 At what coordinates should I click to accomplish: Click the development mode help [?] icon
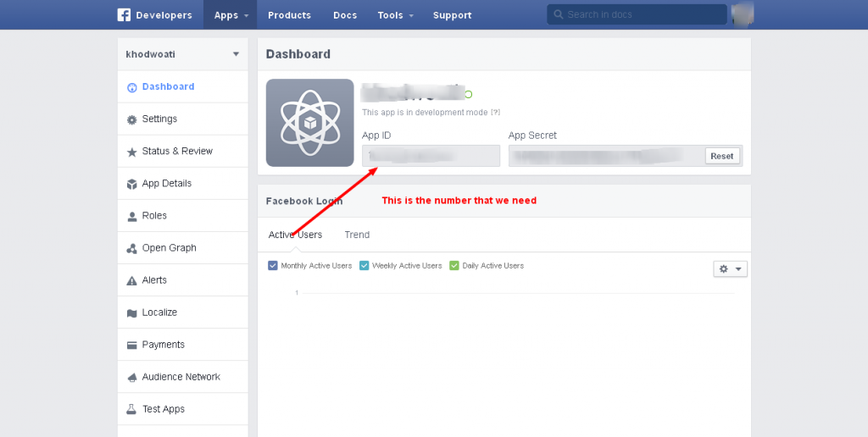(495, 113)
